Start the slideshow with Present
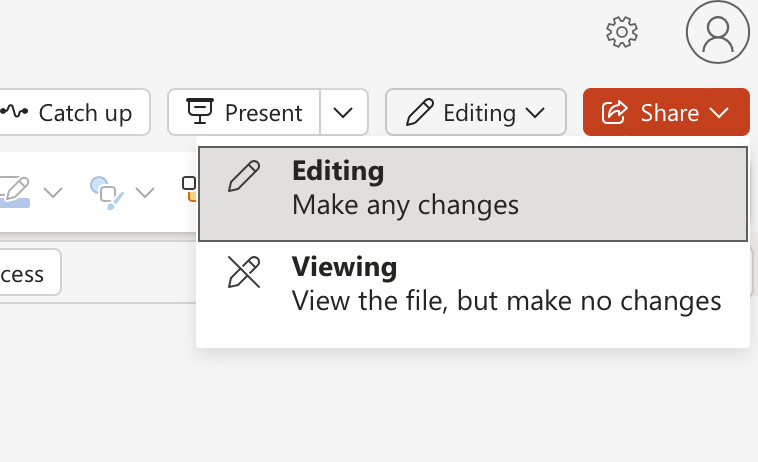The width and height of the screenshot is (758, 462). click(x=245, y=112)
